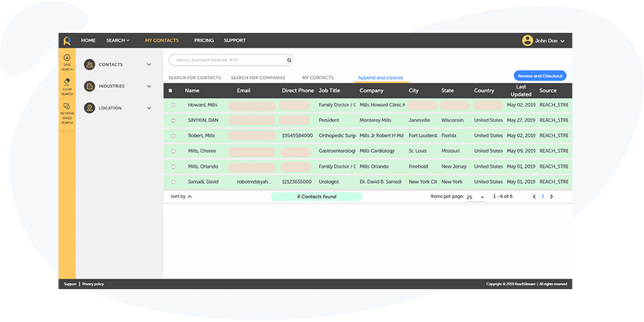Click the Janesville city cell
Viewport: 644px width, 322px height.
(419, 120)
